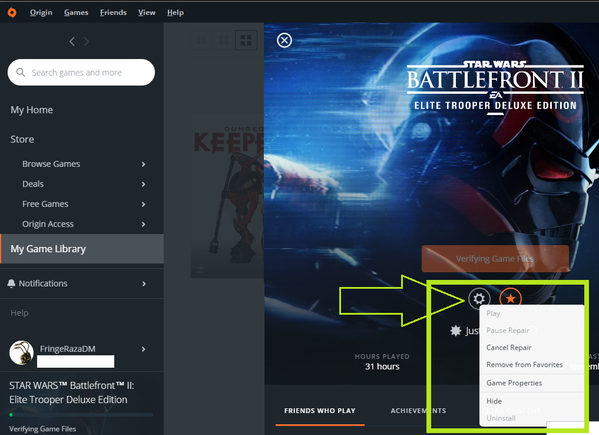Screen dimensions: 599x435
Task: Toggle the orange favorite star icon
Action: [x=510, y=298]
